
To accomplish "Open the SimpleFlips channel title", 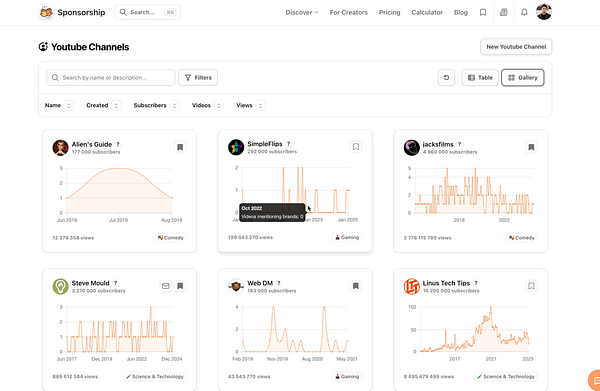I will pyautogui.click(x=265, y=144).
